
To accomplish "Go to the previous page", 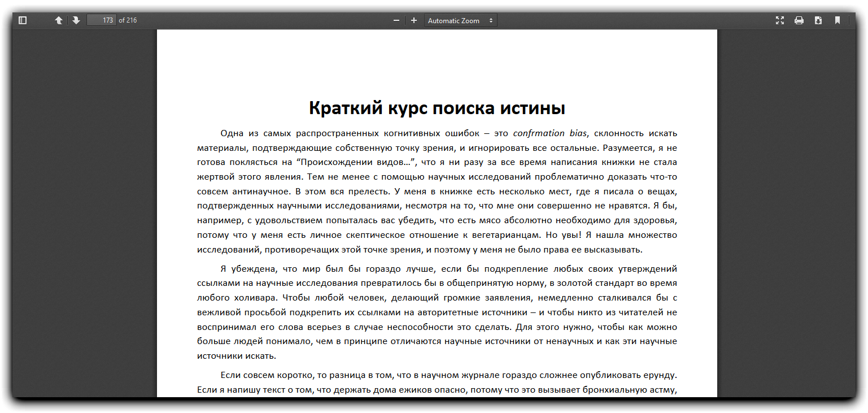I will point(59,20).
